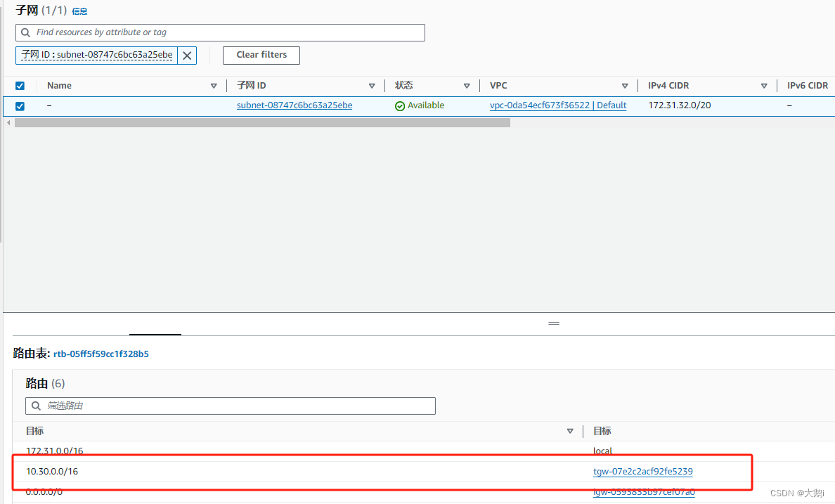Open route table rtb-05ff5f59cc1f328b5 link
The height and width of the screenshot is (504, 835).
(101, 354)
